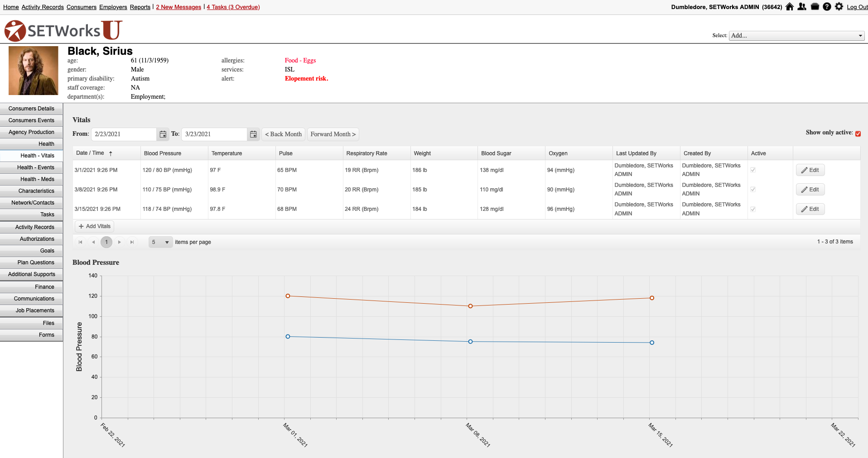
Task: Open Health - Events sidebar item
Action: click(x=31, y=167)
